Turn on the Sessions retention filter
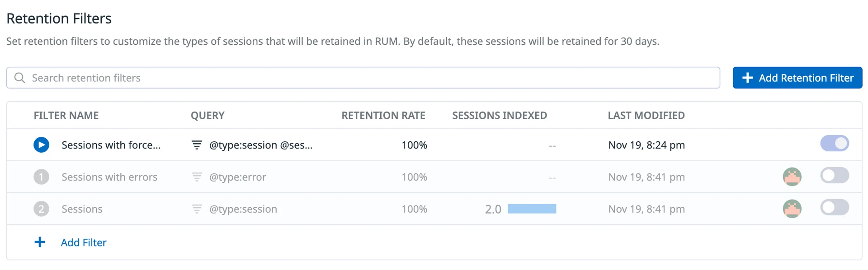This screenshot has height=270, width=868. click(x=835, y=208)
